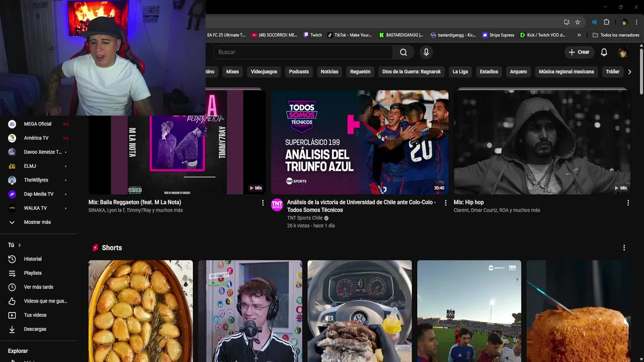Open YouTube account avatar menu
This screenshot has height=362, width=644.
[623, 52]
